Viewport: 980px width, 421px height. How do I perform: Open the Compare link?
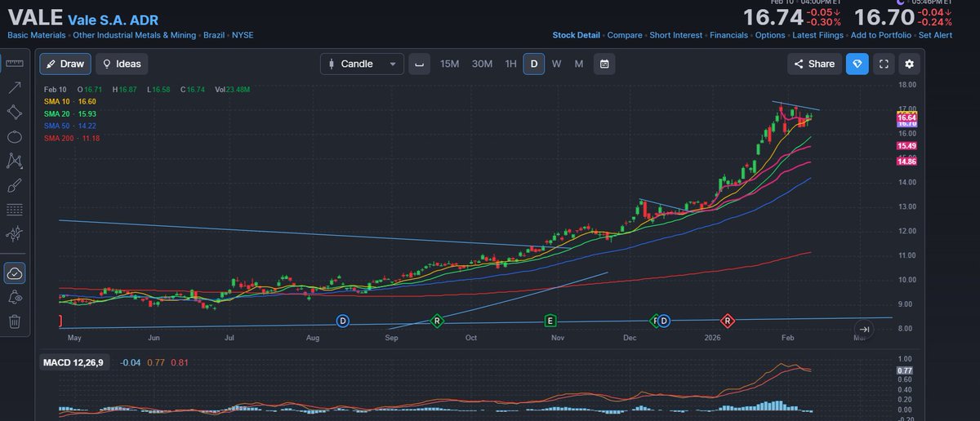(626, 35)
